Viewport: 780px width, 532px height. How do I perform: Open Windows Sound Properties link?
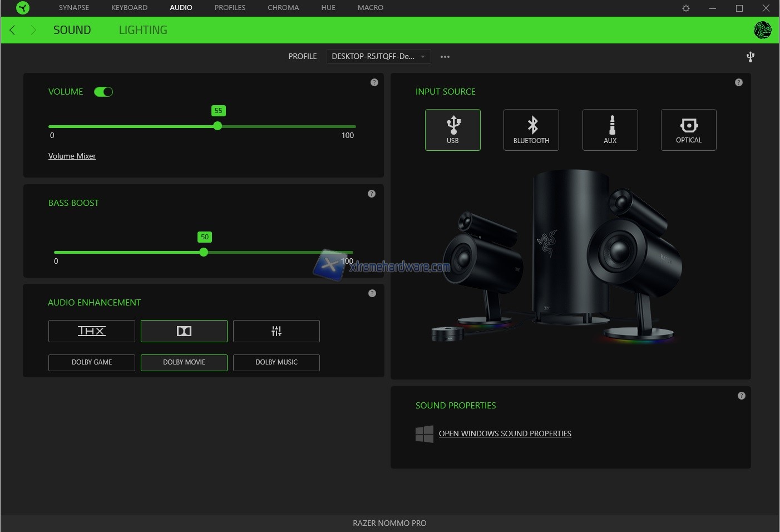505,434
